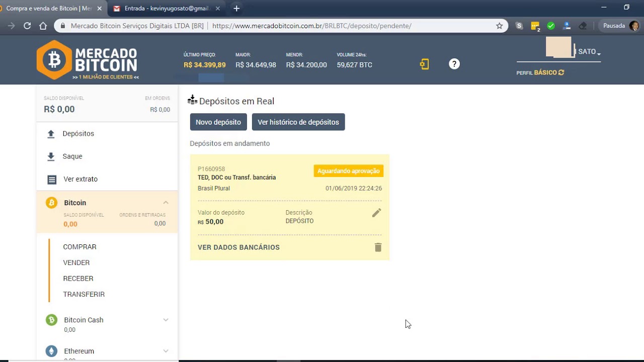Click the browser address bar URL
Screen dimensions: 644x362
pos(312,26)
